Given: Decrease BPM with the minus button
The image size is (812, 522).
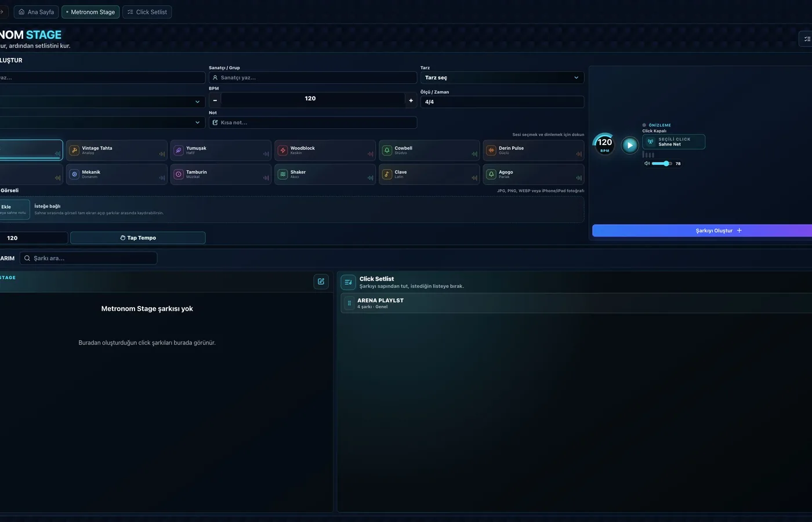Looking at the screenshot, I should (215, 100).
